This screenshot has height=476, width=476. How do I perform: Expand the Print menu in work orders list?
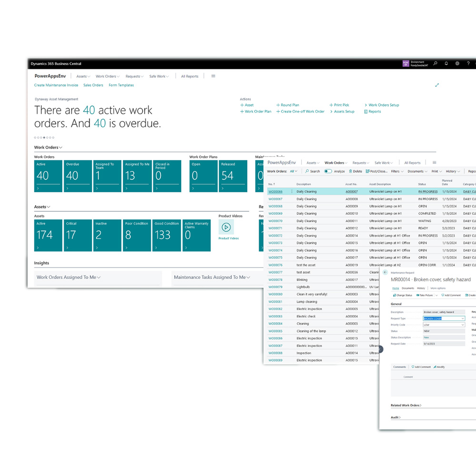[437, 171]
